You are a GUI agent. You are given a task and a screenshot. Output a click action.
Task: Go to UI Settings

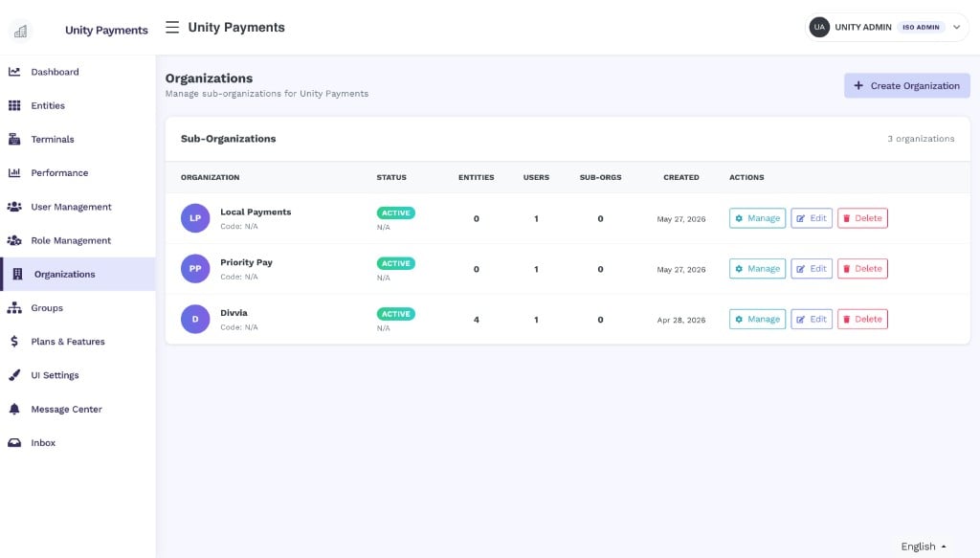click(78, 375)
